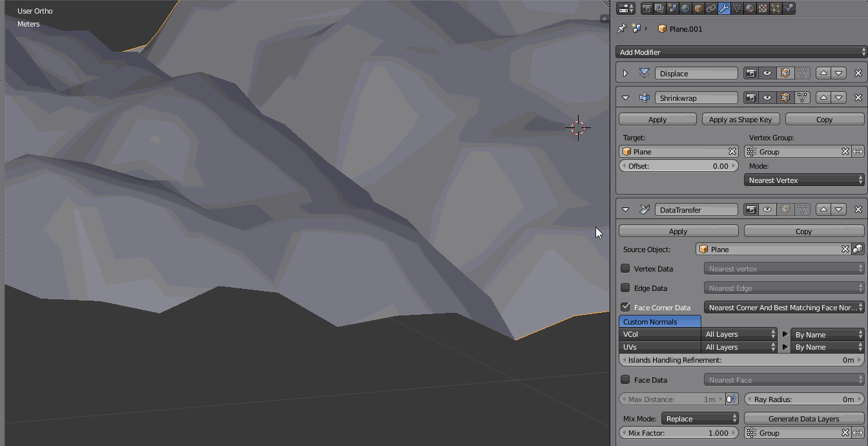Select the Object properties cube icon

697,8
